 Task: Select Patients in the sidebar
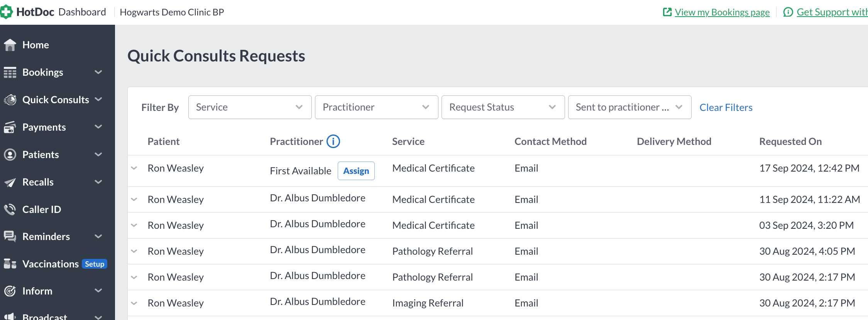point(41,155)
